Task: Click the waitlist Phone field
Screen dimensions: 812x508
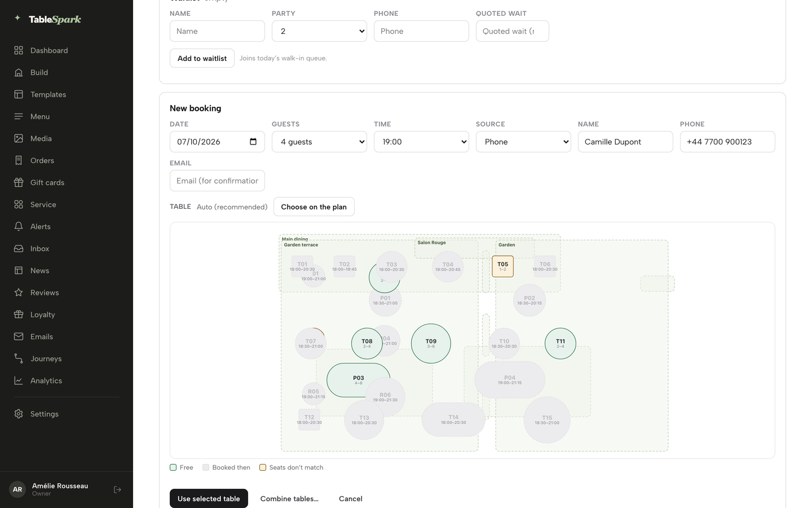Action: [x=421, y=31]
